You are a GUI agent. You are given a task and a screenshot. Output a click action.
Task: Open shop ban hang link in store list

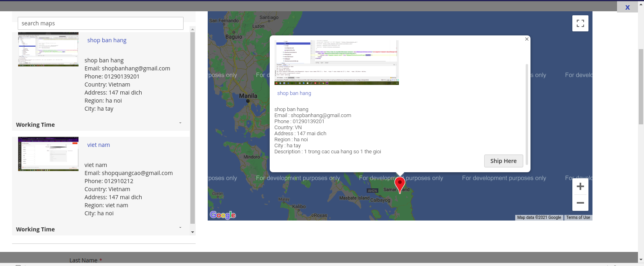click(107, 40)
